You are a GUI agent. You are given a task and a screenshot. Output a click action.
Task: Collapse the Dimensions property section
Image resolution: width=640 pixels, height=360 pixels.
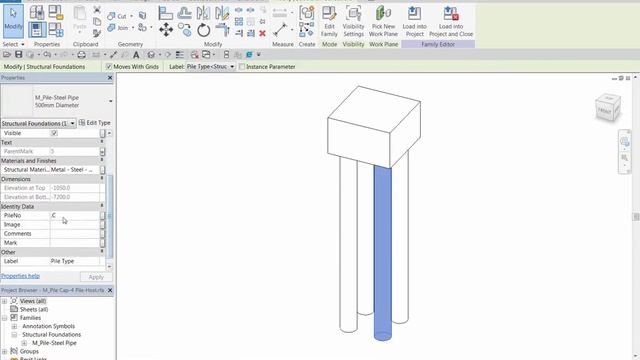pyautogui.click(x=102, y=179)
